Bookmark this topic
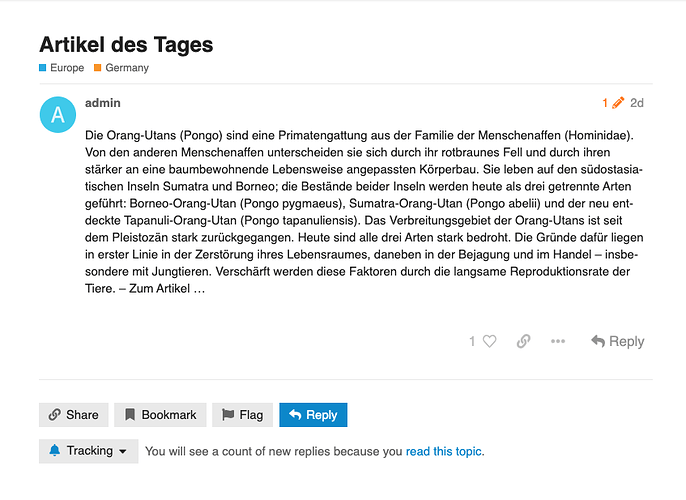The height and width of the screenshot is (500, 686). tap(160, 415)
